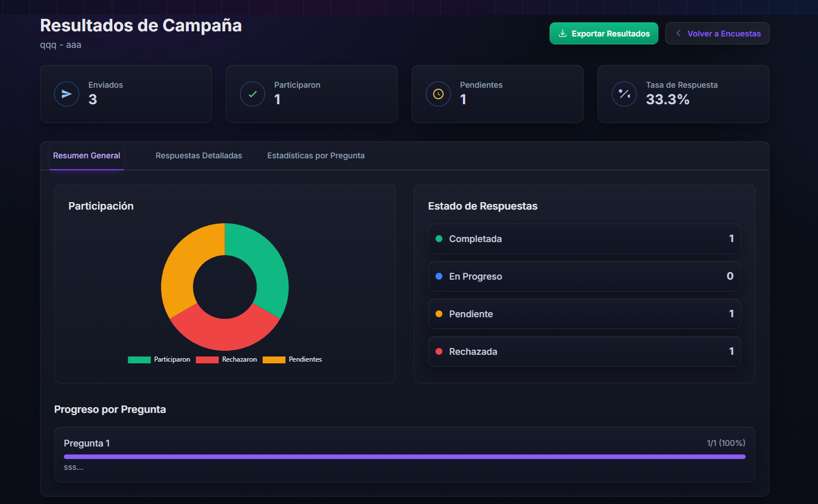The image size is (818, 504).
Task: Expand the Estado de Respuestas panel
Action: tap(483, 206)
